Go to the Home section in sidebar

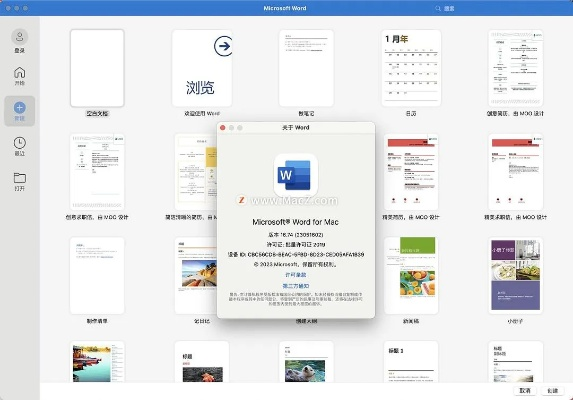pyautogui.click(x=19, y=76)
